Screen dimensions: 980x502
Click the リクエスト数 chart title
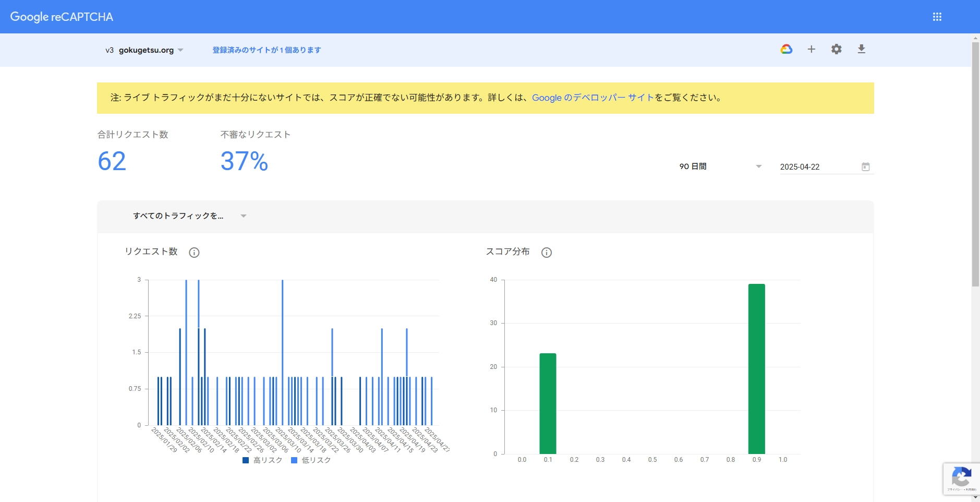[x=151, y=252]
